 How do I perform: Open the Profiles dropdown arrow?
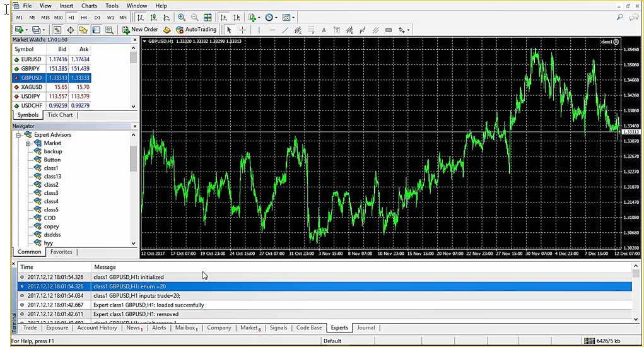click(44, 30)
